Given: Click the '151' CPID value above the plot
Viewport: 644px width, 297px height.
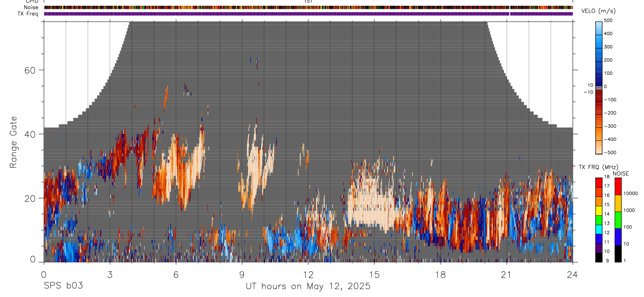Looking at the screenshot, I should point(308,2).
